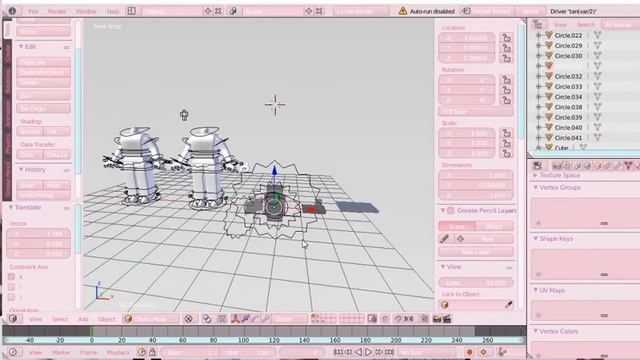Image resolution: width=640 pixels, height=360 pixels.
Task: Open the Data tab triangle icon in Properties
Action: (628, 165)
